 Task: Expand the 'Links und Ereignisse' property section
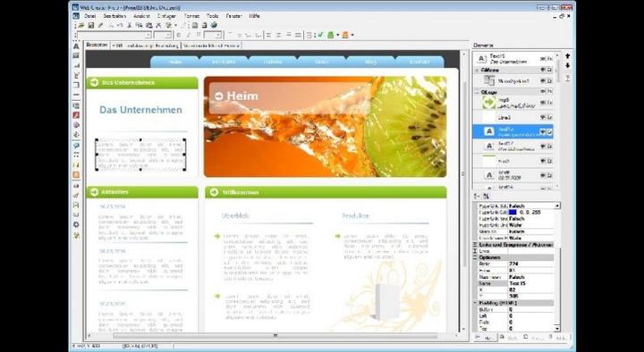pos(475,245)
